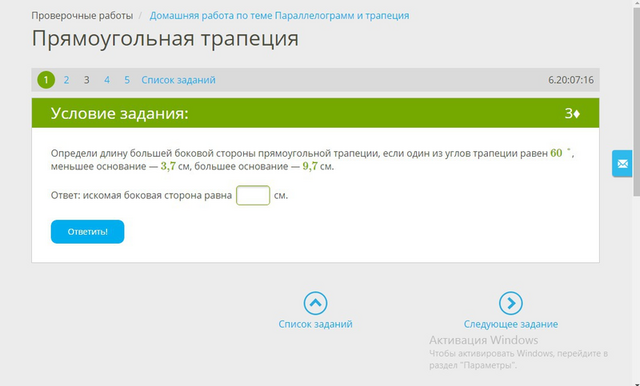The height and width of the screenshot is (386, 640).
Task: Click the timer 6.20:07:16
Action: click(x=571, y=80)
